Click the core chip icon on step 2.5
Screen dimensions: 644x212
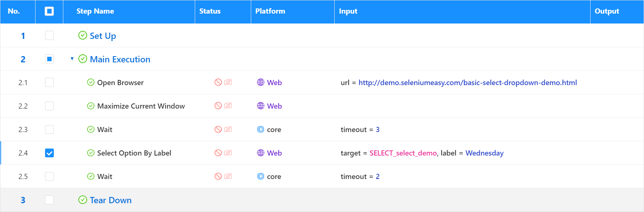tap(261, 176)
